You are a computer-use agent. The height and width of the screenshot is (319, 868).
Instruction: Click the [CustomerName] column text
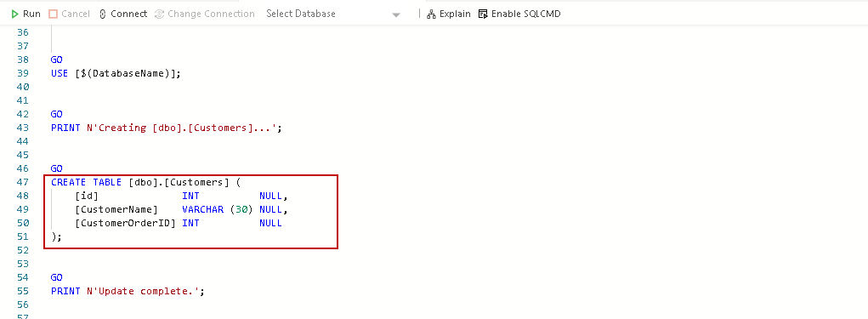(116, 209)
